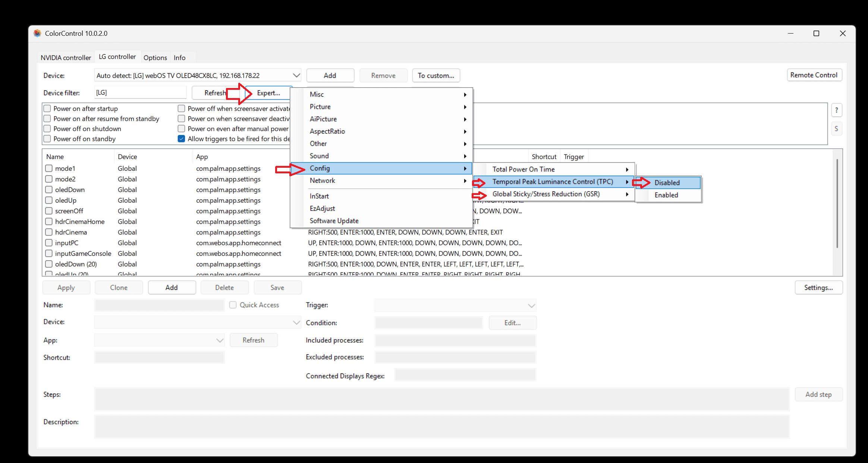The image size is (868, 463).
Task: Open the Remote Control window
Action: [x=814, y=75]
